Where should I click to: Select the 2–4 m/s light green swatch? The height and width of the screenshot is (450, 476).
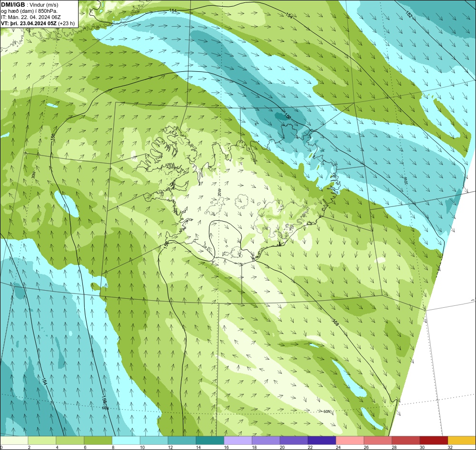point(42,440)
